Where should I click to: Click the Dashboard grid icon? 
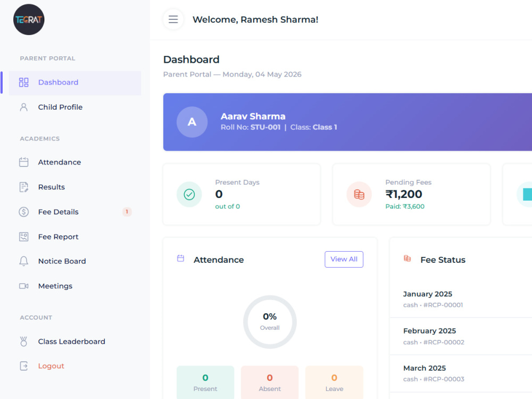pos(24,82)
